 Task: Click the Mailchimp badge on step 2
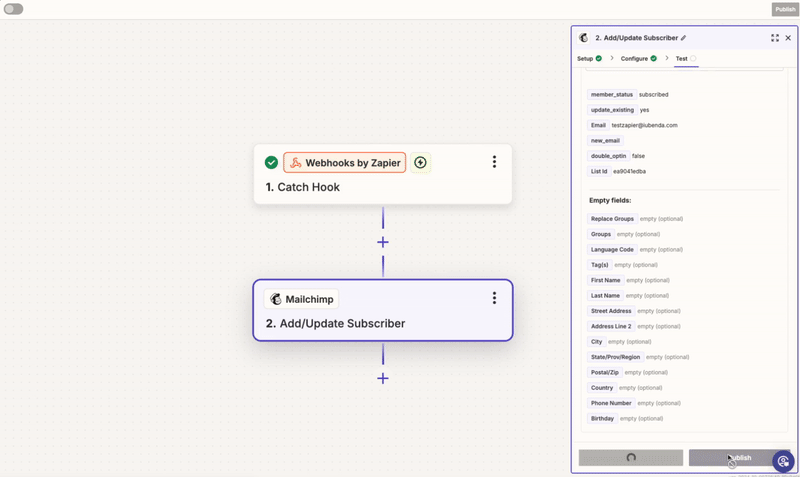(x=301, y=299)
